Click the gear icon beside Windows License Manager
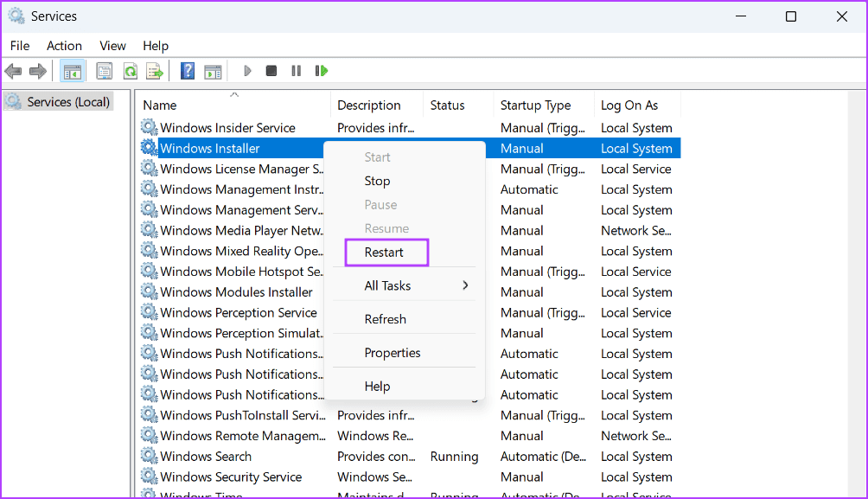This screenshot has width=868, height=499. (x=149, y=169)
